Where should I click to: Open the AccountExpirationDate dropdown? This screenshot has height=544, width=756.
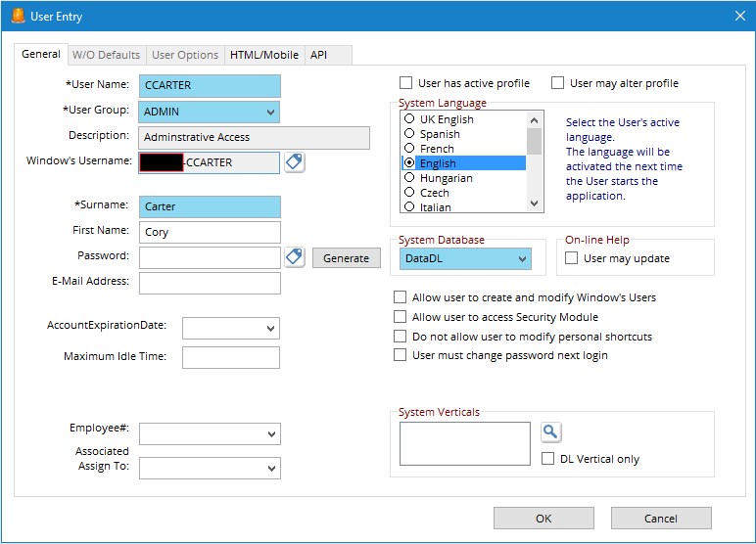pos(271,329)
